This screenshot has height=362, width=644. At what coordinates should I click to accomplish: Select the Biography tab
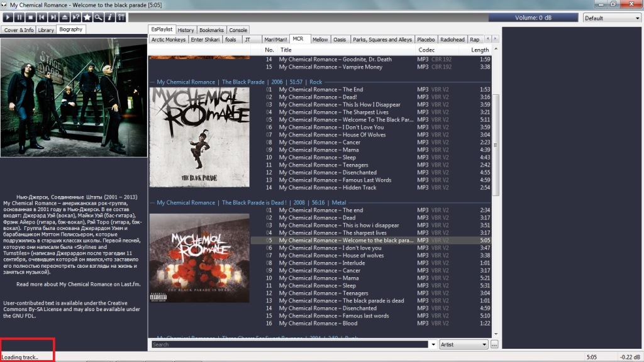click(x=70, y=30)
